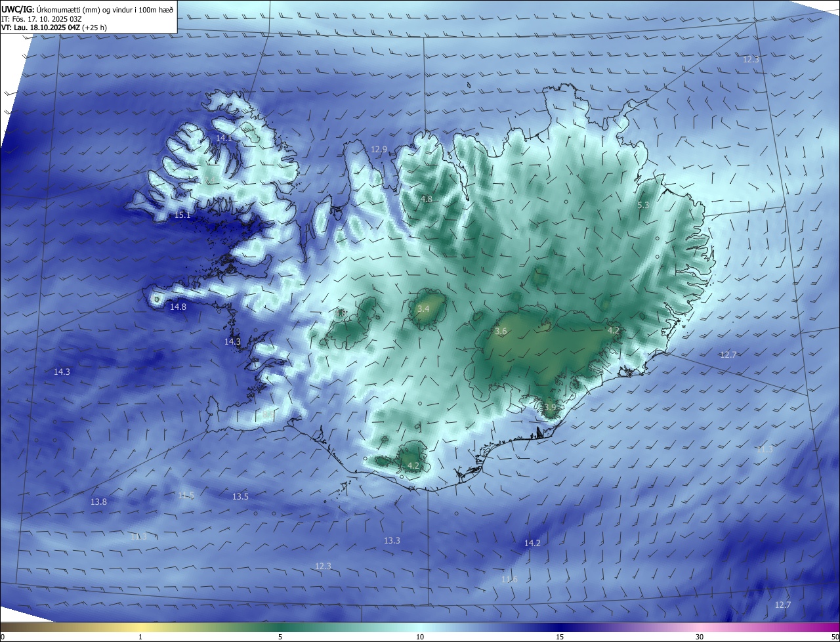
Task: Click the initial time line 'IT: Fös. 17. 10. 2025 03Z'
Action: pyautogui.click(x=41, y=18)
